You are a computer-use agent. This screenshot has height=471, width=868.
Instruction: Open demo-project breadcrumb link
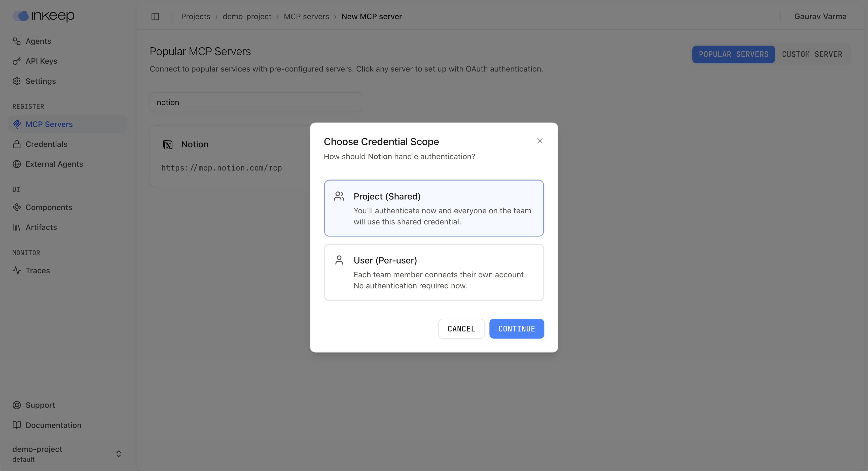247,17
